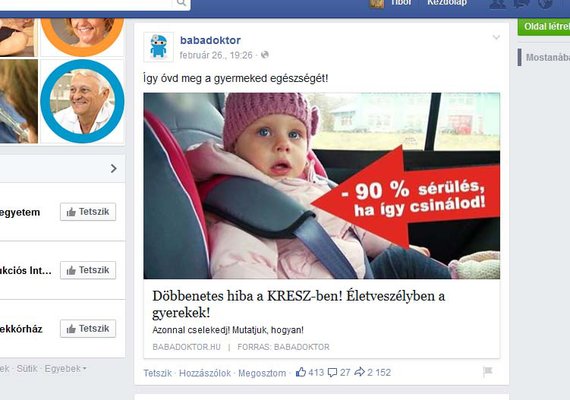Click the Tetszik link under the post
570x400 pixels.
157,373
